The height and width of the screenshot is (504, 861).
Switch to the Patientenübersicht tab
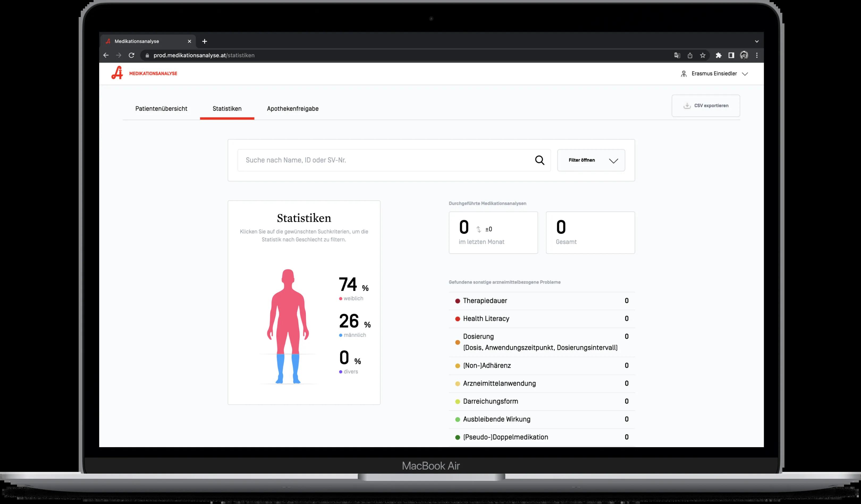pyautogui.click(x=161, y=109)
